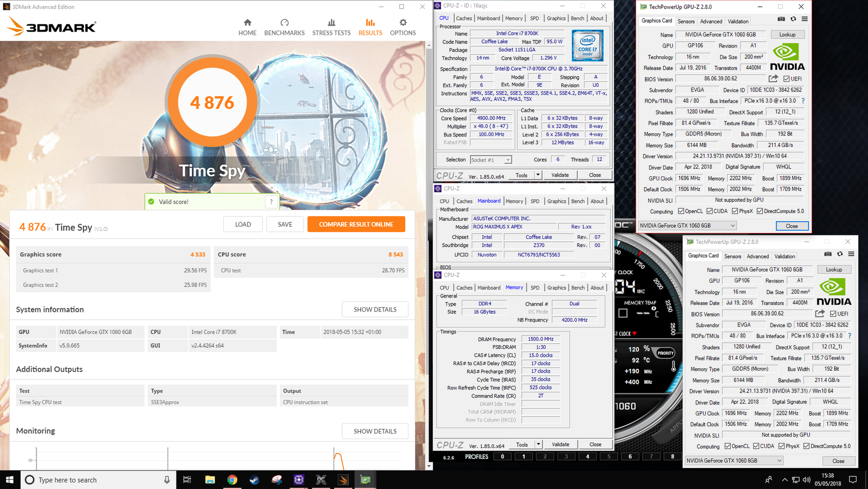Switch to Validation tab in lower GPU-Z window
Image resolution: width=868 pixels, height=489 pixels.
[x=784, y=256]
